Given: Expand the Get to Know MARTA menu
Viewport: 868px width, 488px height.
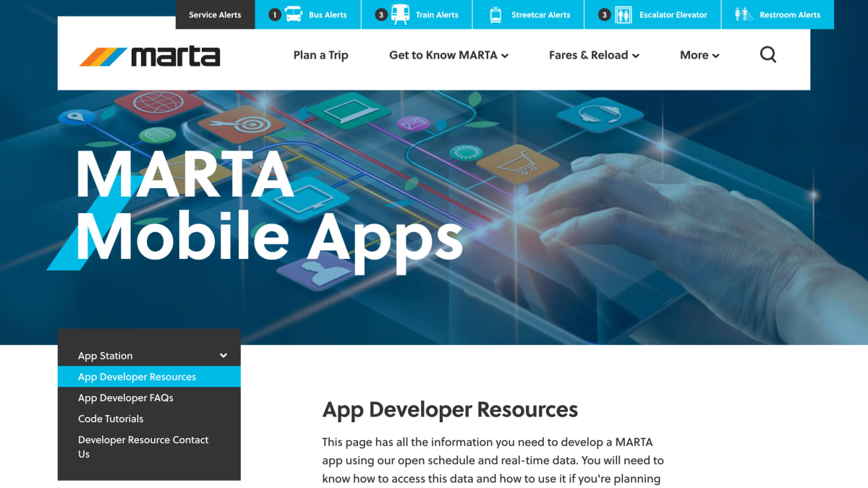Looking at the screenshot, I should tap(448, 55).
